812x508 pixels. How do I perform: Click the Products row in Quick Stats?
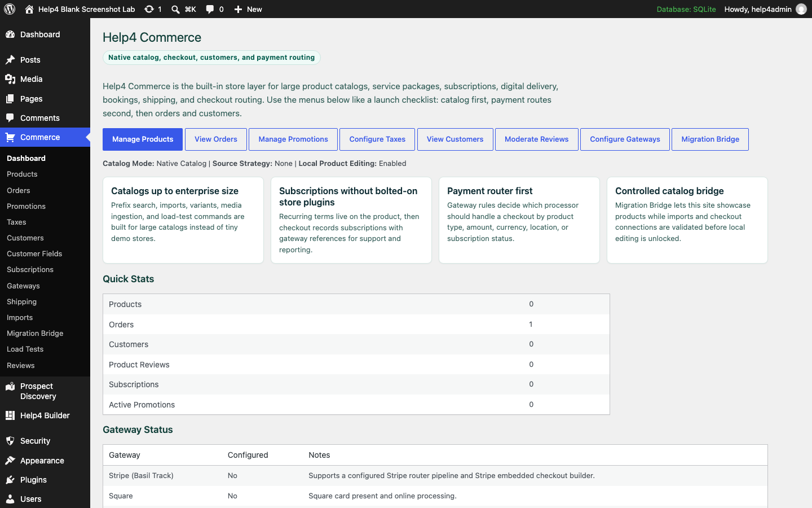coord(356,304)
